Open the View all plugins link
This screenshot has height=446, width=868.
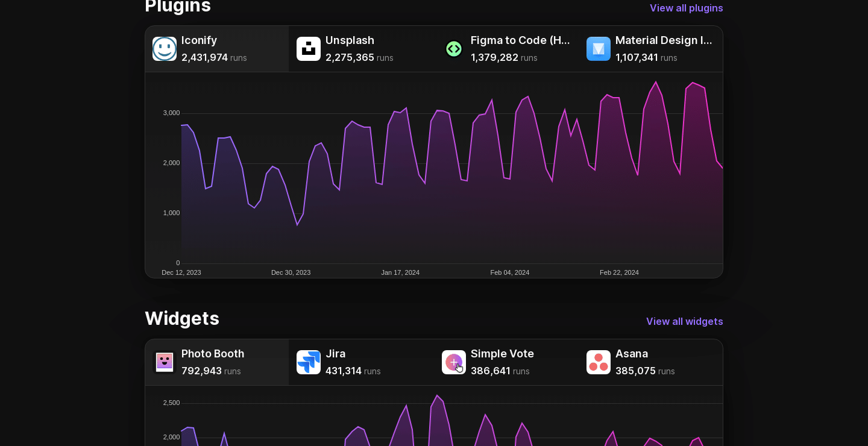pos(687,8)
